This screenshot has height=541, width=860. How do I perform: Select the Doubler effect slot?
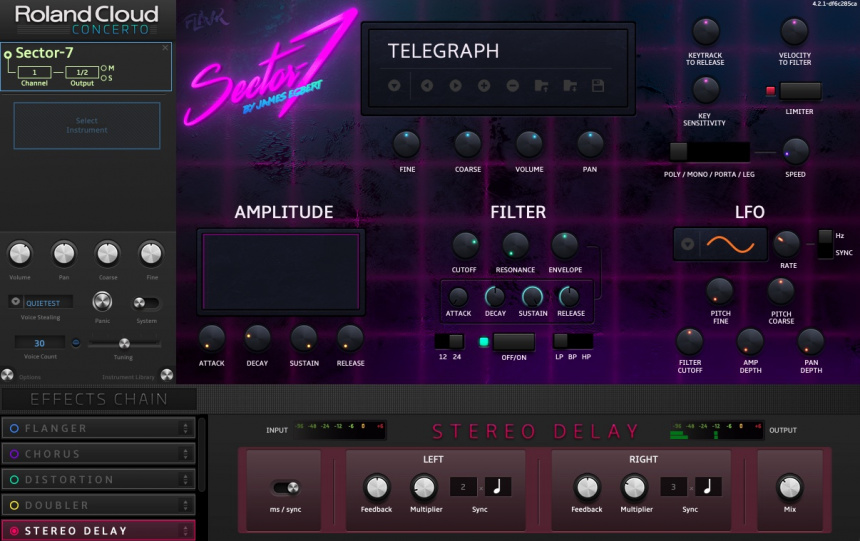[99, 505]
